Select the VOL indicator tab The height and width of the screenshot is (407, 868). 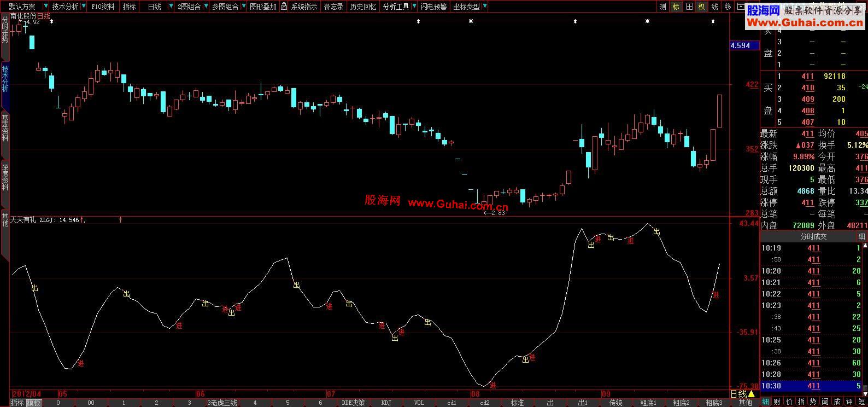[419, 403]
